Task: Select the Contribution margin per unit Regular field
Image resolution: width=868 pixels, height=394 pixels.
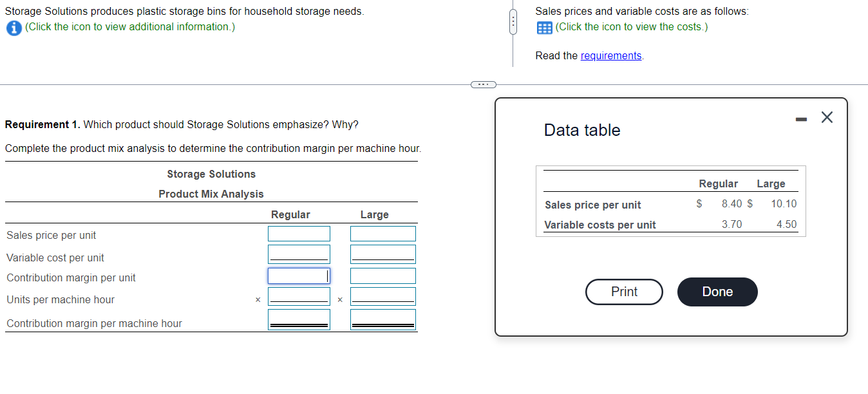Action: (299, 276)
